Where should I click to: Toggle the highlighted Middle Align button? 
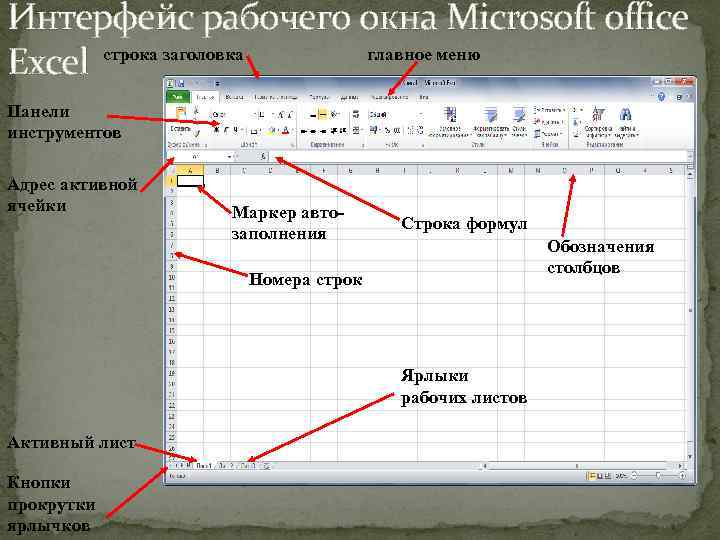[x=323, y=114]
